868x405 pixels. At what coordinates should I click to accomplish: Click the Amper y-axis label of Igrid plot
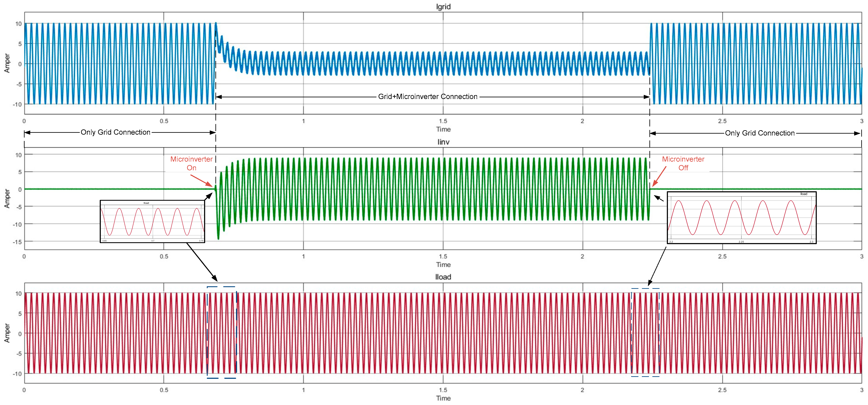[7, 63]
